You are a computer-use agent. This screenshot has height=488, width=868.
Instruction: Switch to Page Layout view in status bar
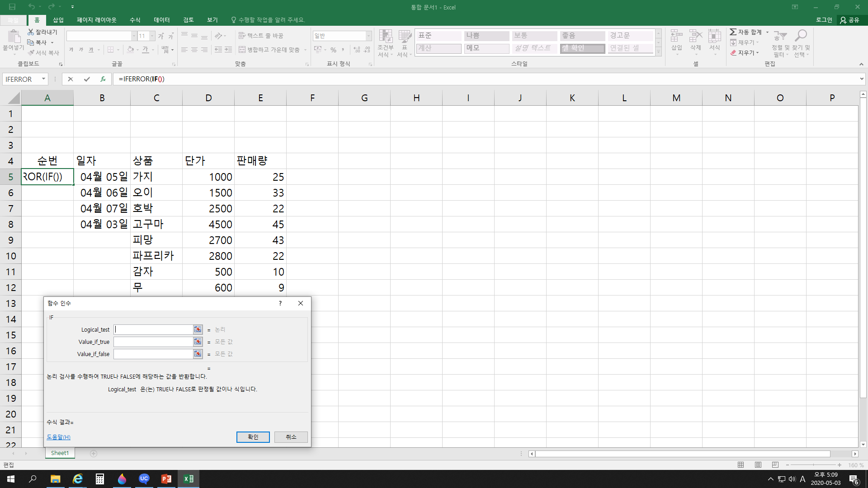tap(758, 465)
